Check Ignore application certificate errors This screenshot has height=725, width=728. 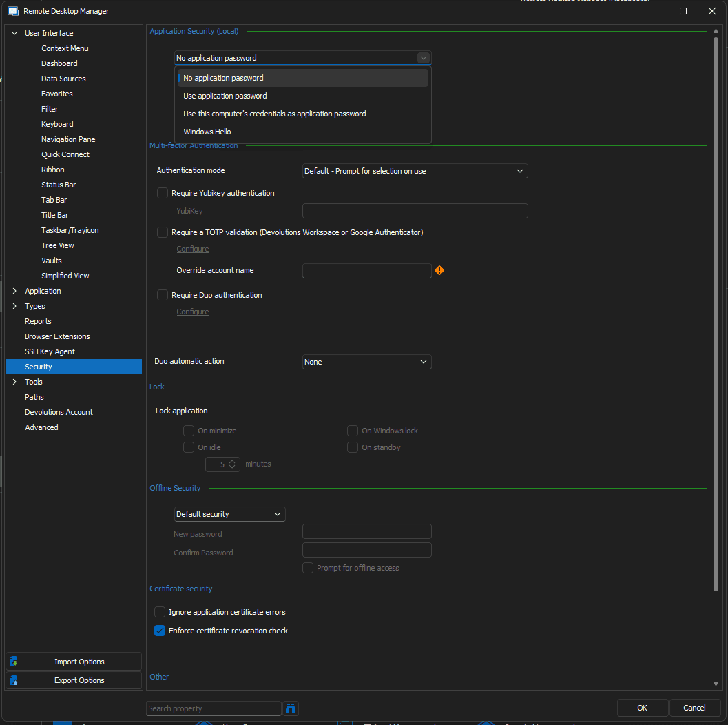coord(160,612)
